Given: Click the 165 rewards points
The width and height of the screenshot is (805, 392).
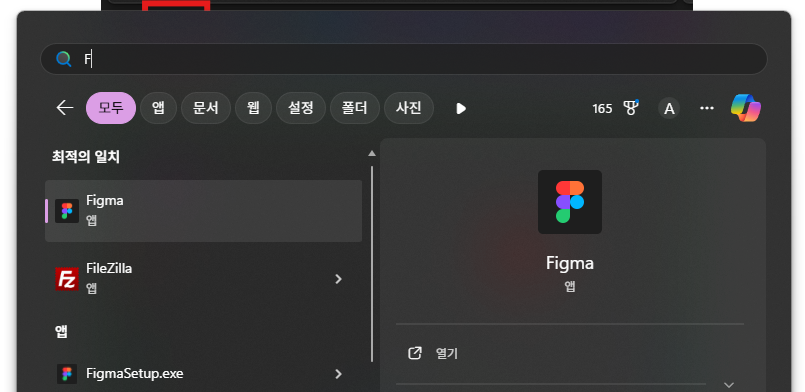Looking at the screenshot, I should tap(602, 108).
